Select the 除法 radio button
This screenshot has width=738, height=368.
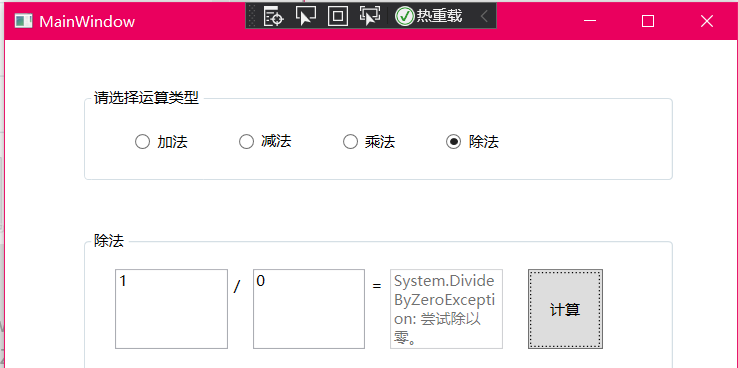(473, 142)
